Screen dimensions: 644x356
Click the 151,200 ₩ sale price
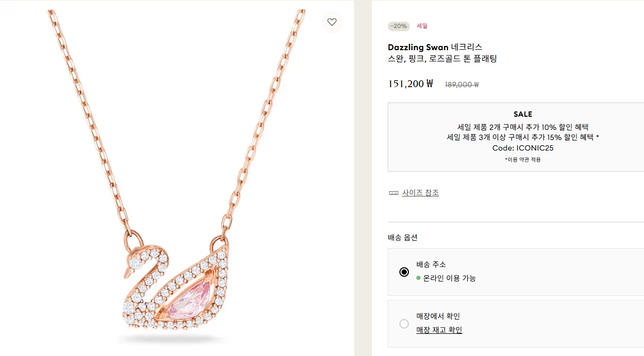point(410,83)
